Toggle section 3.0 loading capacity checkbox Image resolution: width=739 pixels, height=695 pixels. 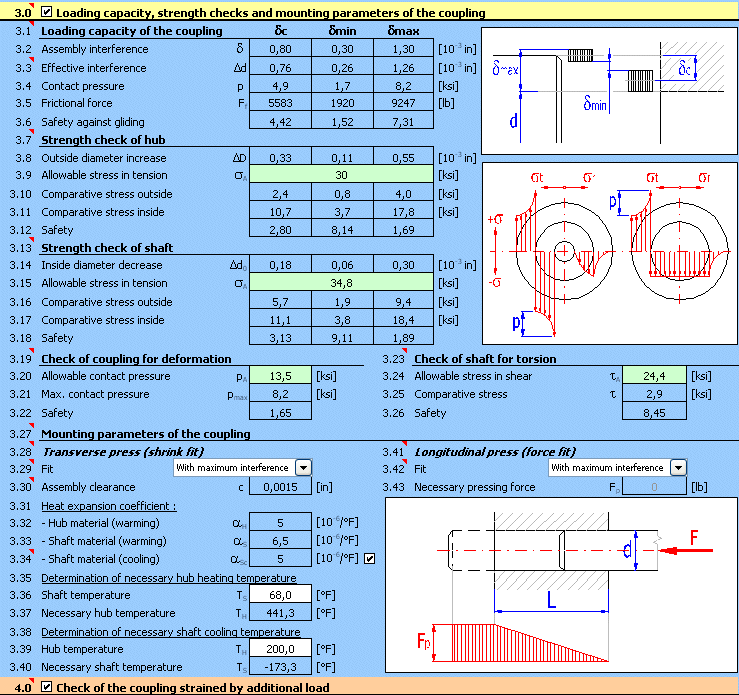point(46,12)
